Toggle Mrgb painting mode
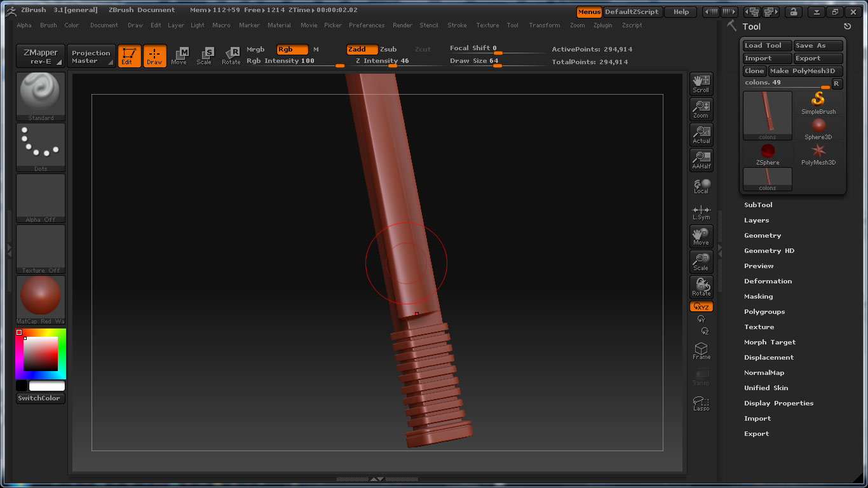The height and width of the screenshot is (488, 868). (255, 49)
